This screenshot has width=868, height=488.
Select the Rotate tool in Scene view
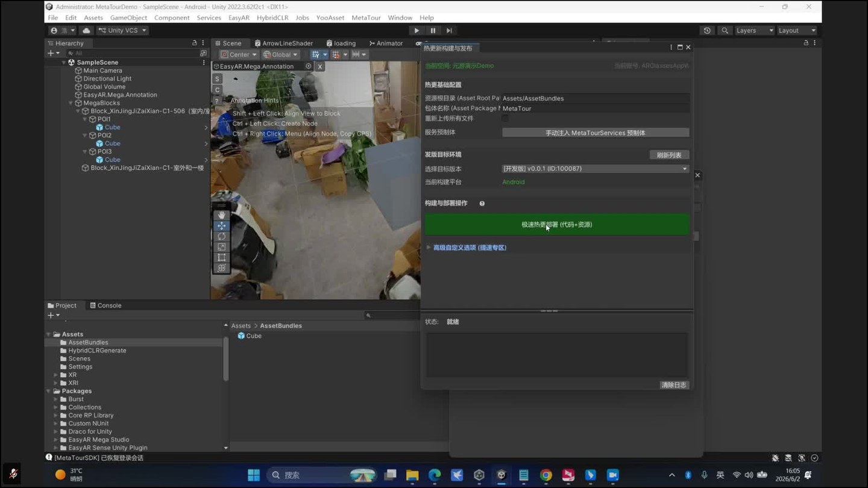[222, 236]
